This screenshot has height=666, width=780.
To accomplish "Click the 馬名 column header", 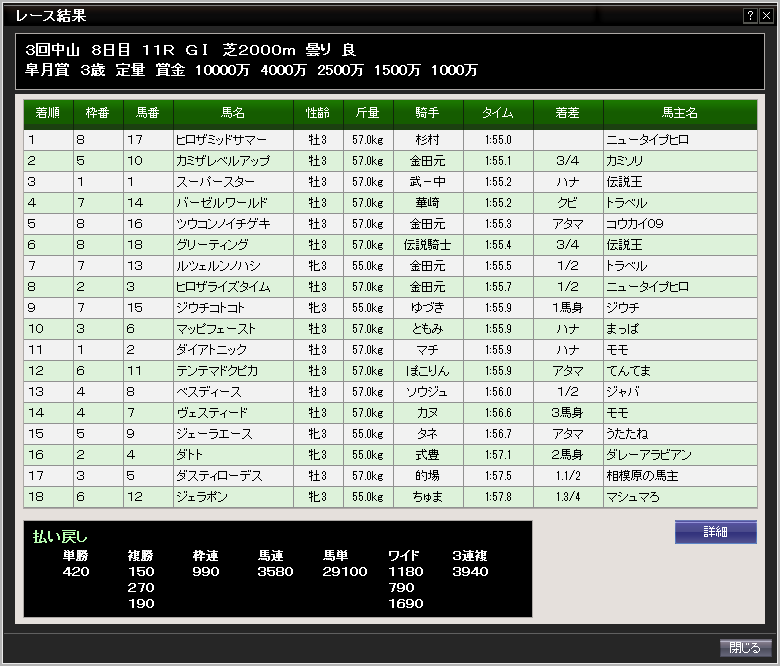I will point(233,113).
